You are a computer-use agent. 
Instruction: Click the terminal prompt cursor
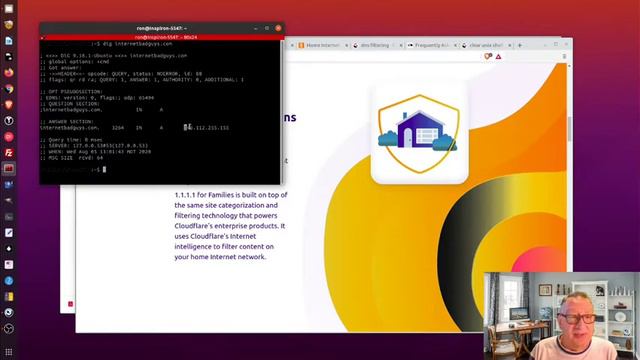coord(104,169)
